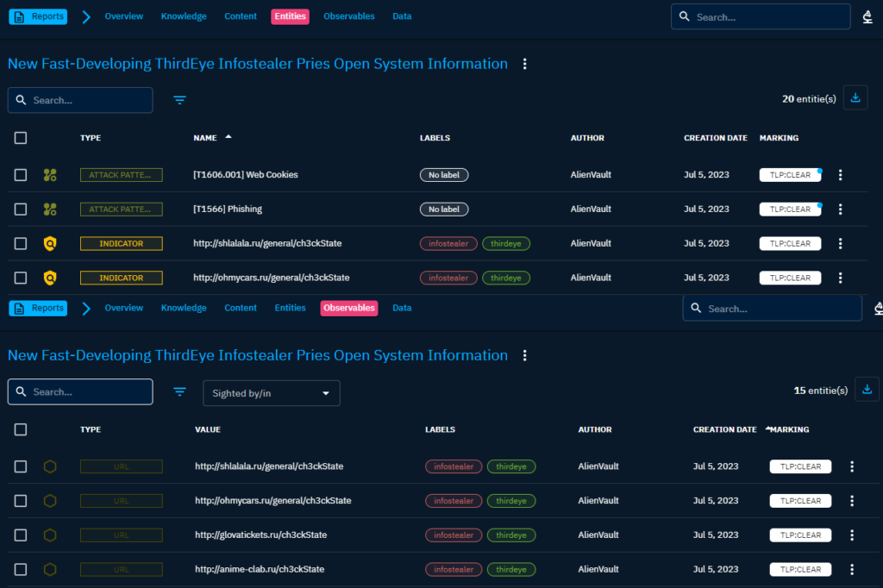Click the filter icon beside Sighted by/in
883x588 pixels.
pyautogui.click(x=179, y=392)
